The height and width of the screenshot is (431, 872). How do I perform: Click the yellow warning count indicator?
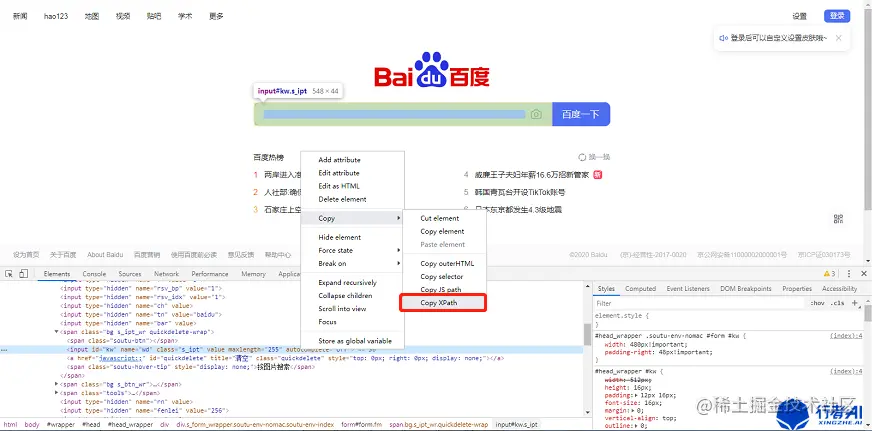point(830,274)
